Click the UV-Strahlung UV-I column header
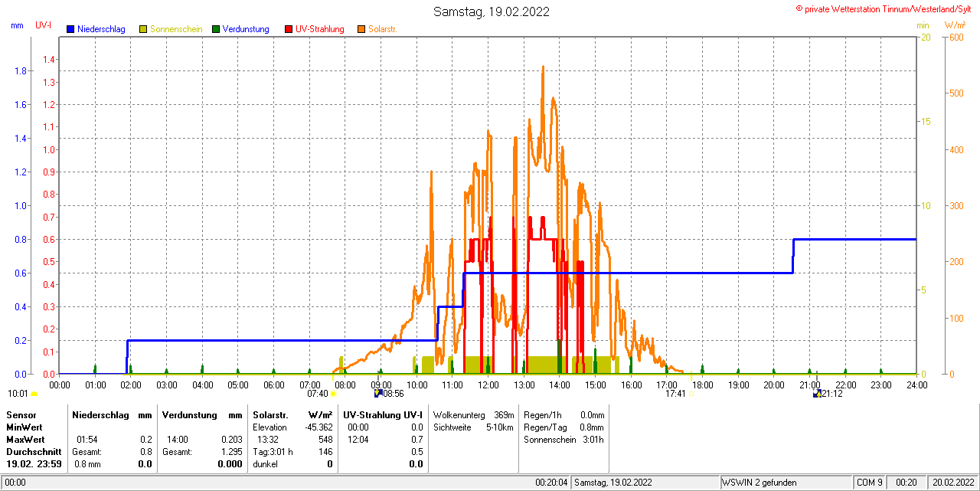The image size is (980, 491). point(383,414)
